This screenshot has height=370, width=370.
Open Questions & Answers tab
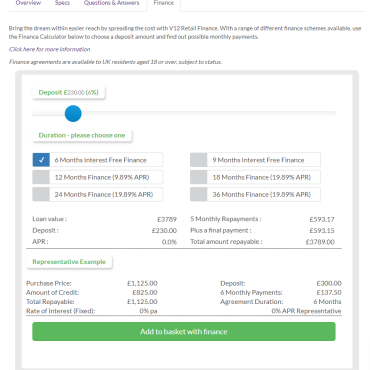point(112,3)
